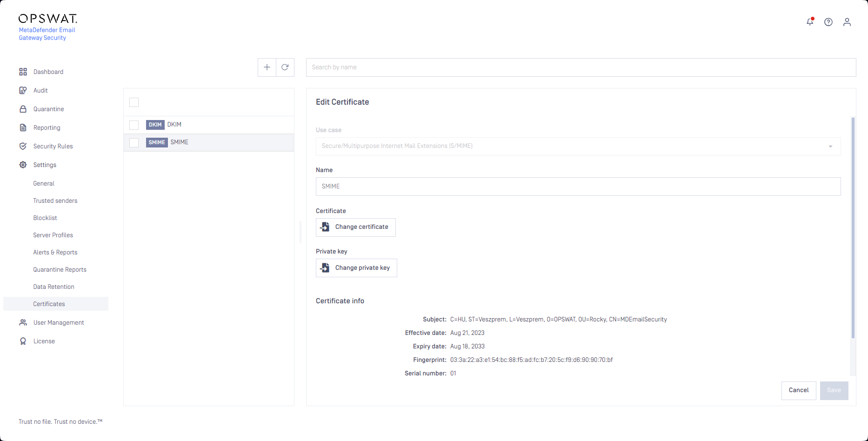Open Quarantine Reports settings
This screenshot has height=441, width=868.
click(x=60, y=269)
